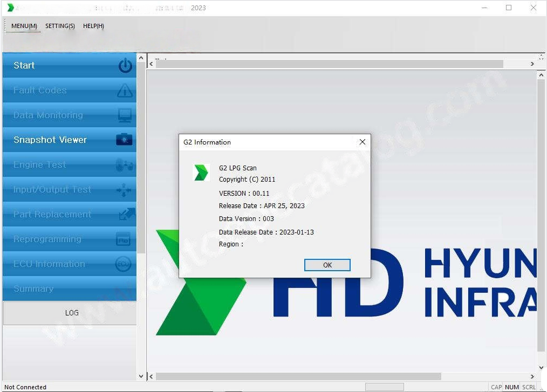Click the bottom horizontal scrollbar right arrow
The image size is (547, 392).
pyautogui.click(x=532, y=376)
